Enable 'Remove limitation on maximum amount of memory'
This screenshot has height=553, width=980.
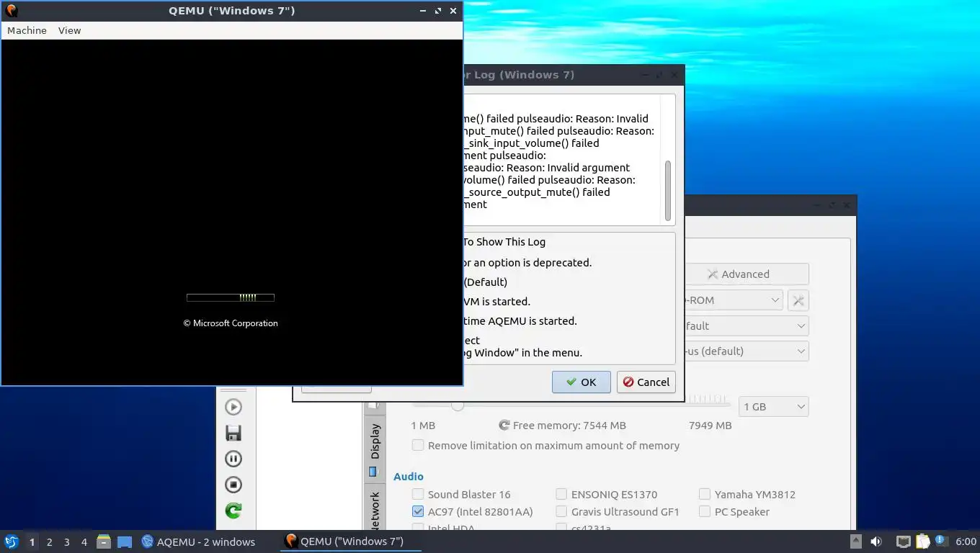coord(418,446)
